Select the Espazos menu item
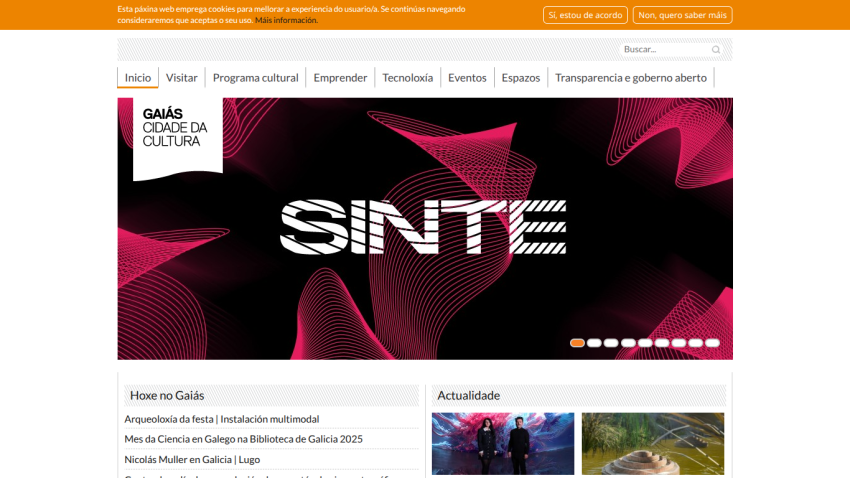 (521, 77)
